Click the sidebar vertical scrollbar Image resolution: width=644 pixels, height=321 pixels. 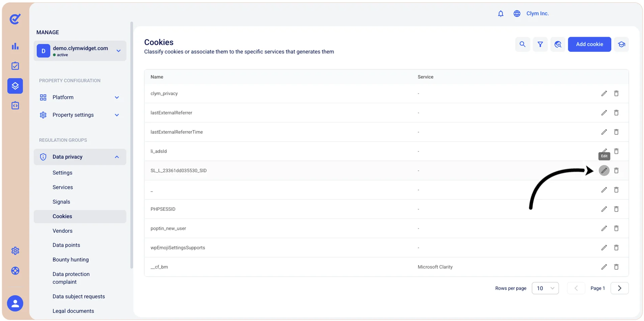tap(132, 145)
